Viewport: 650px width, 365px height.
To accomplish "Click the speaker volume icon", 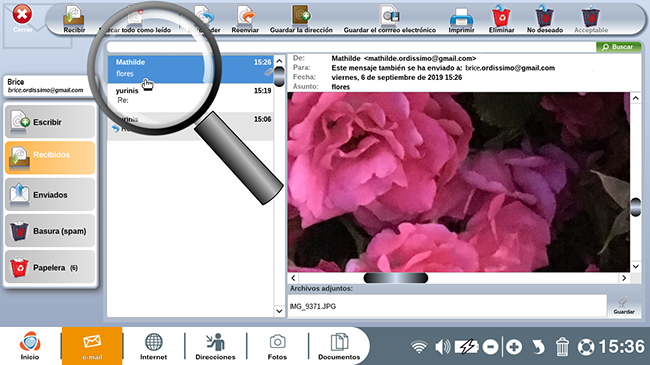I will pyautogui.click(x=442, y=347).
